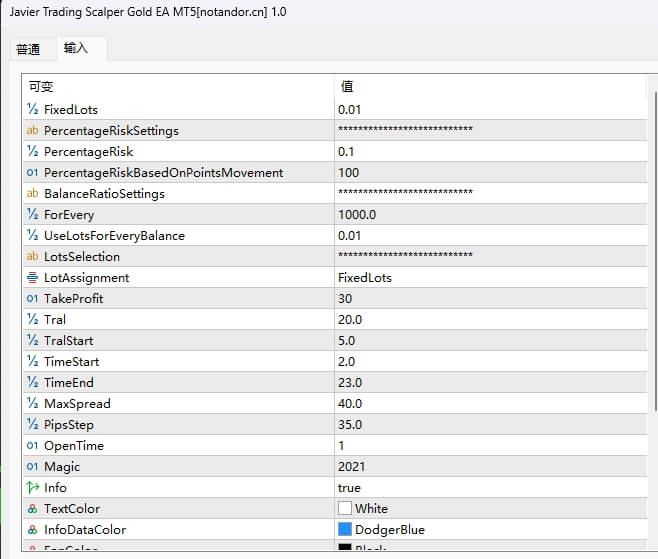This screenshot has width=658, height=559.
Task: Click the PercentageRiskBasedOnPointsMovement integer icon
Action: click(x=33, y=172)
